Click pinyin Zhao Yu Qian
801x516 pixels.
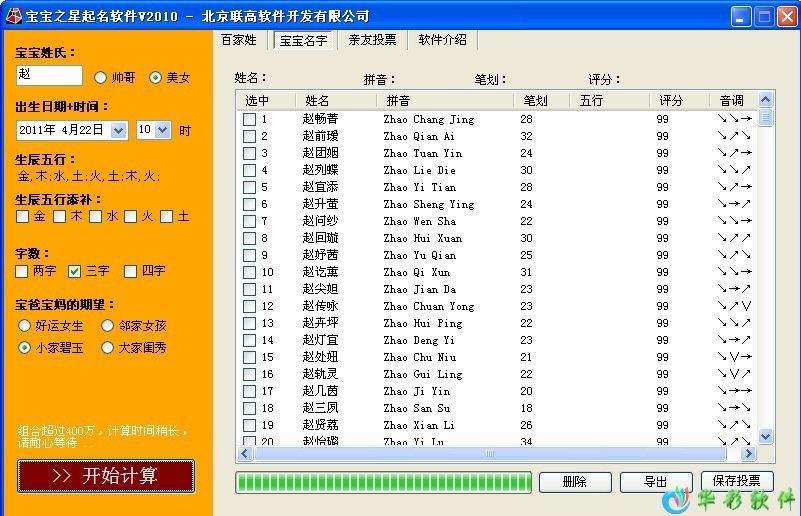tap(419, 255)
